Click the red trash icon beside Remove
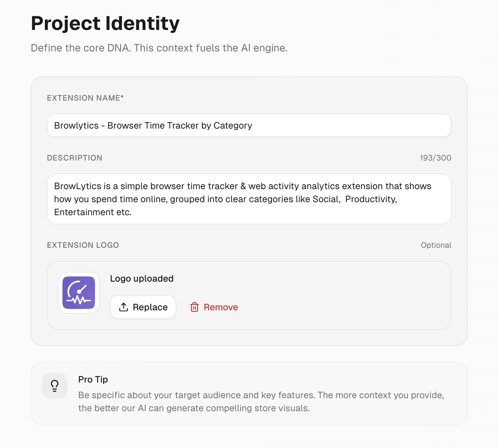 (195, 307)
